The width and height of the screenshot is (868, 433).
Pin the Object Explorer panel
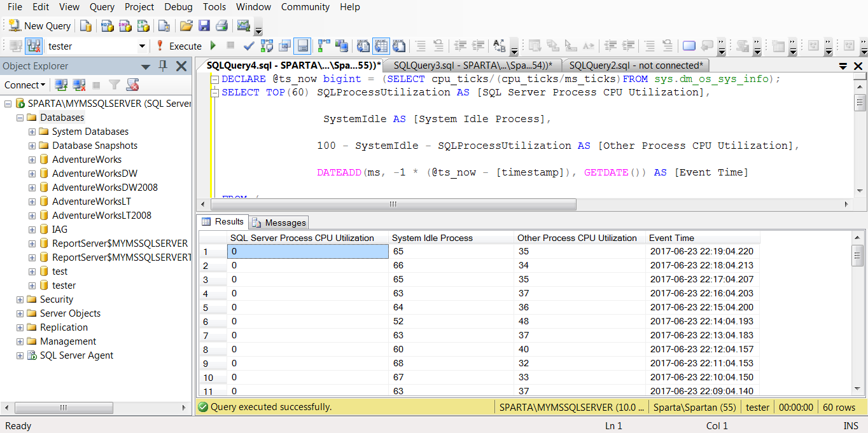point(163,66)
